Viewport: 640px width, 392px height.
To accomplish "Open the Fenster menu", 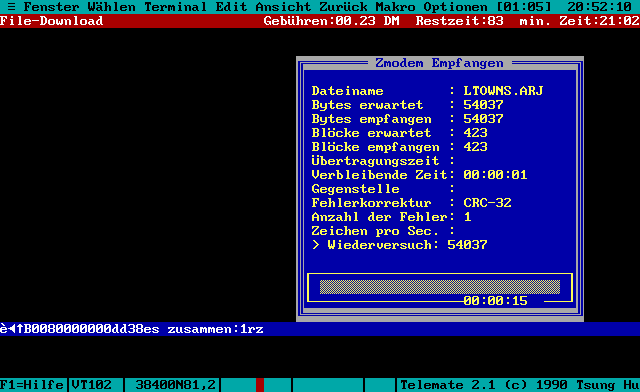I will click(x=51, y=7).
